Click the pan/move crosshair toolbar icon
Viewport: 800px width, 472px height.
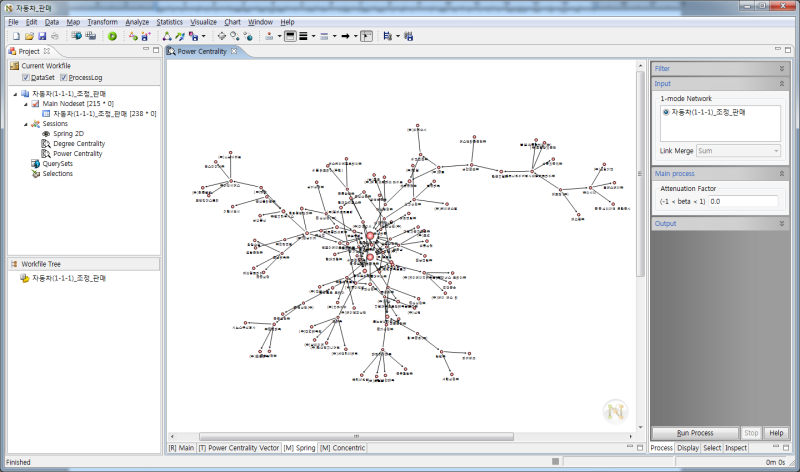pos(221,36)
